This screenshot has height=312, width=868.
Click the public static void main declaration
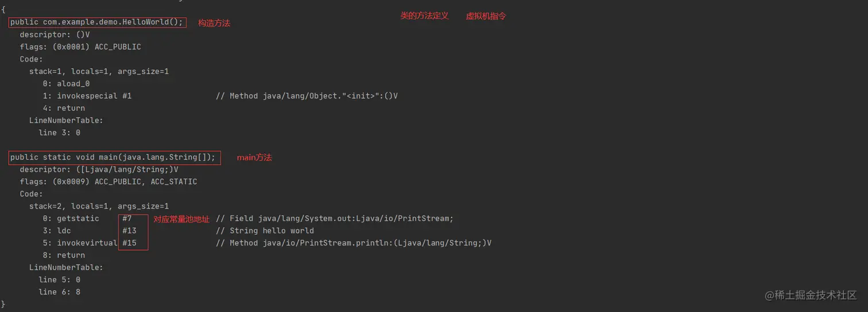[x=113, y=157]
